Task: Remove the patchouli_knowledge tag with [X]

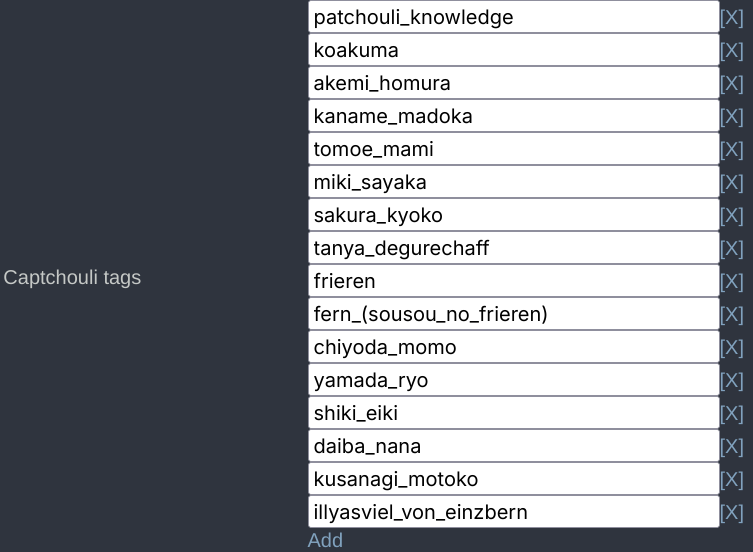Action: tap(731, 18)
